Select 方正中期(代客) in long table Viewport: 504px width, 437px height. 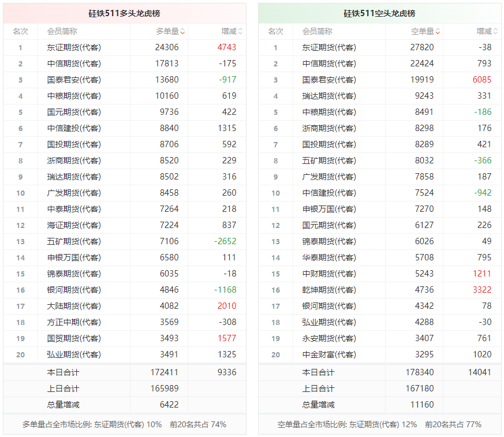coord(74,322)
